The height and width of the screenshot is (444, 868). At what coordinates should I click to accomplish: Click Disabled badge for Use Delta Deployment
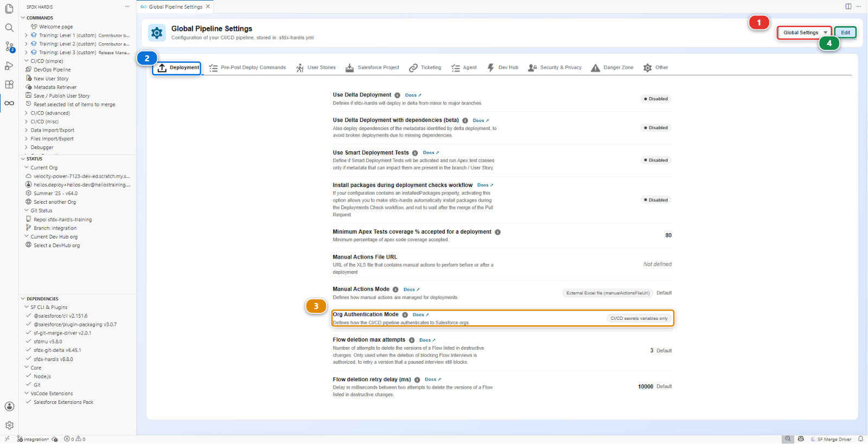click(656, 99)
